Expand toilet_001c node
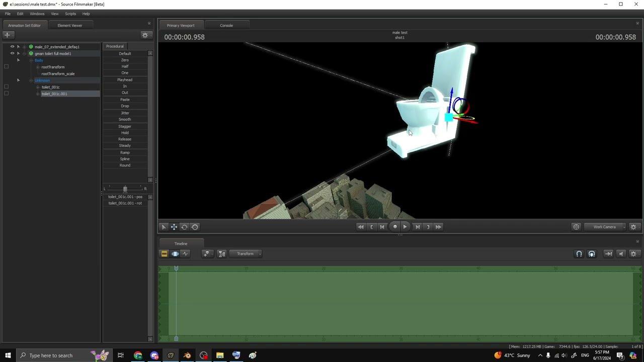 [38, 87]
